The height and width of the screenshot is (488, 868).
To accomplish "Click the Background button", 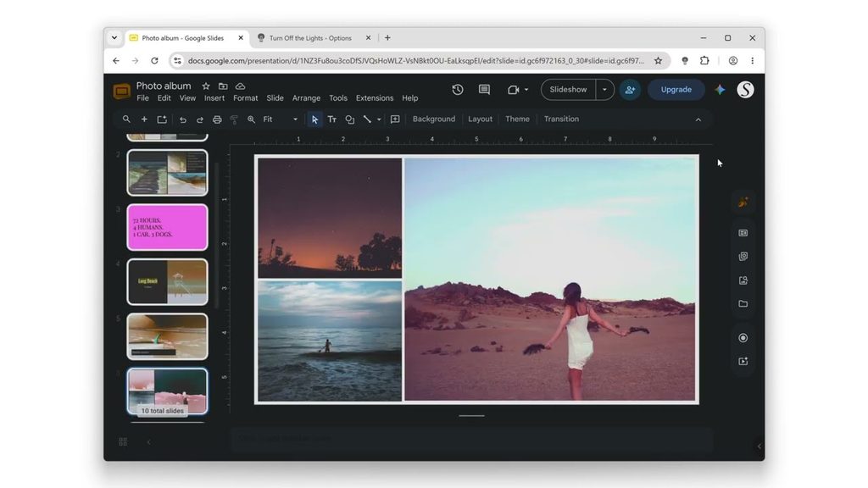I will click(433, 119).
